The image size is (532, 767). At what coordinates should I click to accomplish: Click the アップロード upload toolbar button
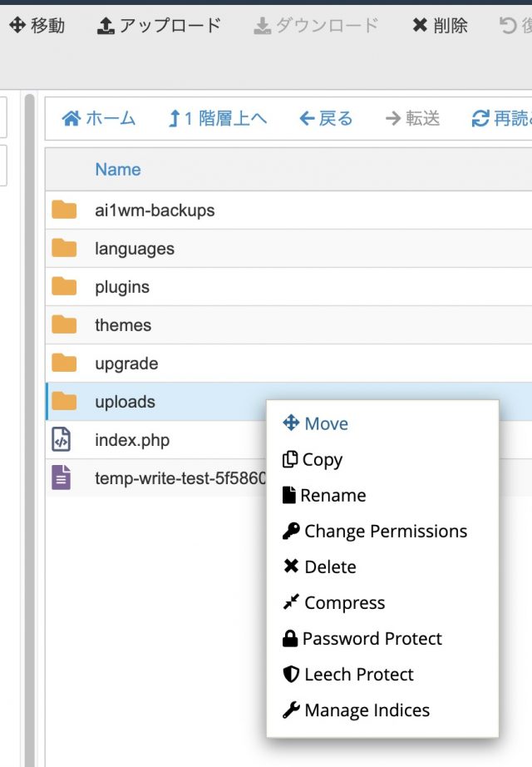click(x=160, y=26)
